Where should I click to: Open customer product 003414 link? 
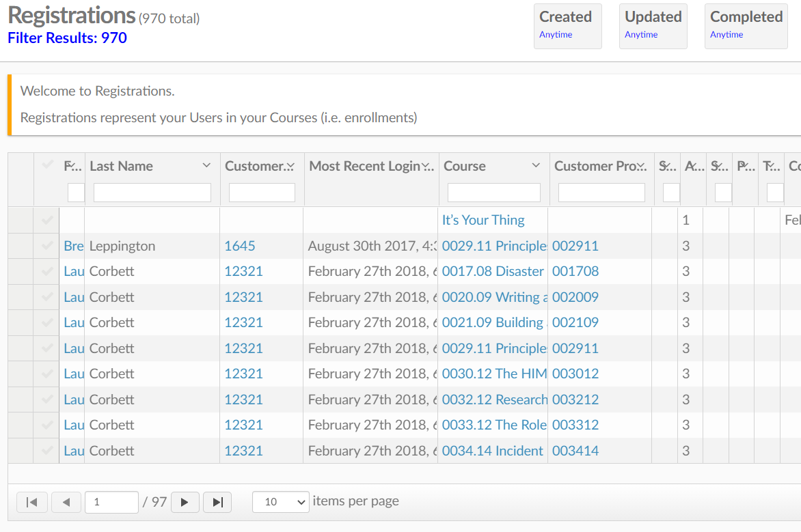575,450
